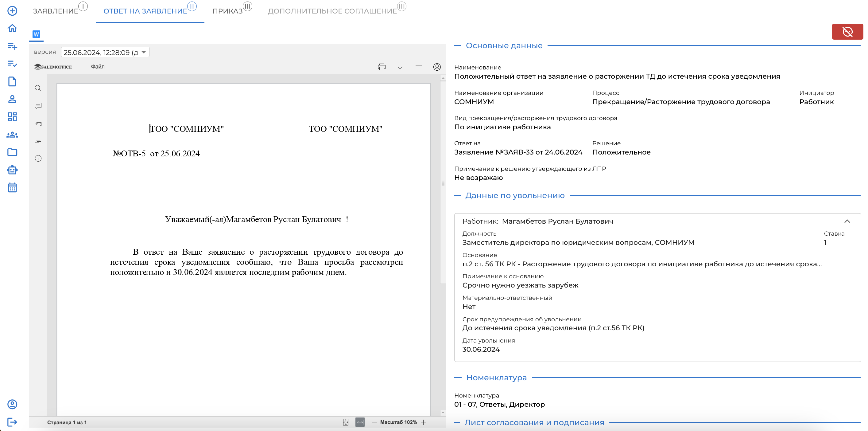This screenshot has width=868, height=431.
Task: Go to home via sidebar icon
Action: click(x=12, y=28)
